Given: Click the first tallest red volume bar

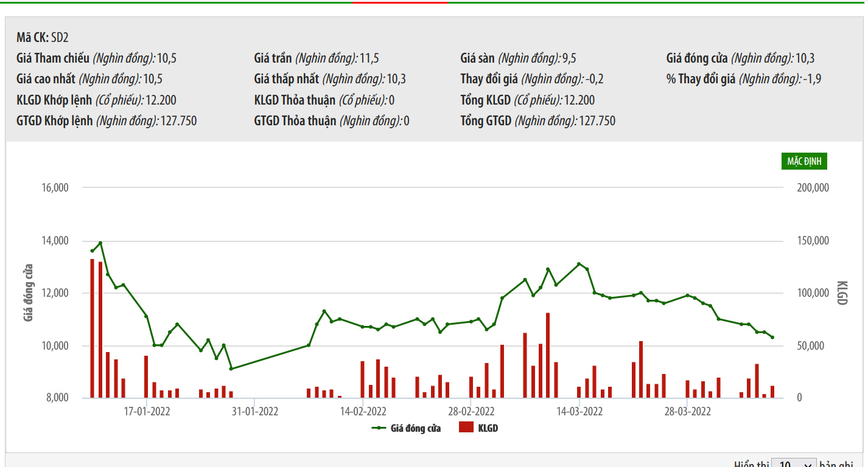Looking at the screenshot, I should click(93, 328).
